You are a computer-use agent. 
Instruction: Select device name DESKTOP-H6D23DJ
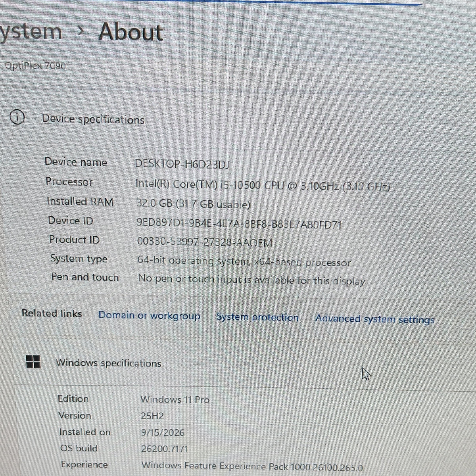click(x=182, y=164)
